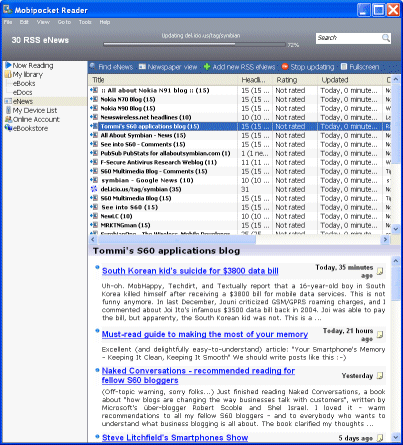Click the search magnifier icon in Search box
This screenshot has width=403, height=445.
point(386,38)
